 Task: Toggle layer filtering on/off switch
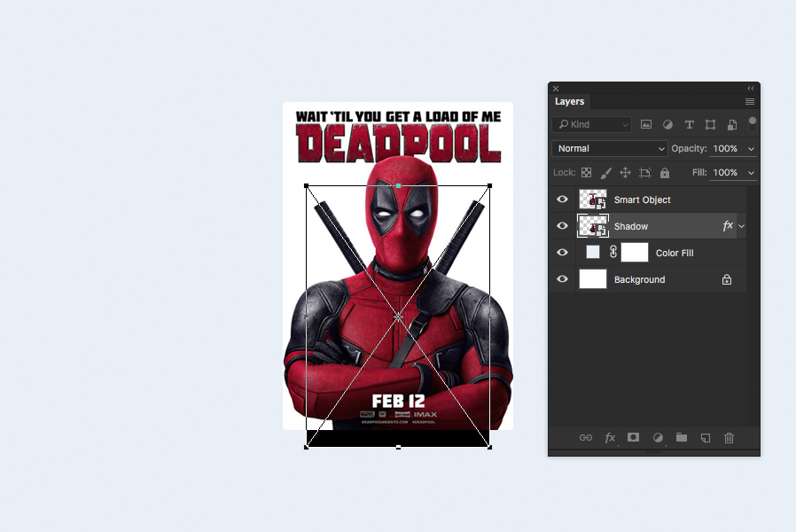[x=753, y=123]
